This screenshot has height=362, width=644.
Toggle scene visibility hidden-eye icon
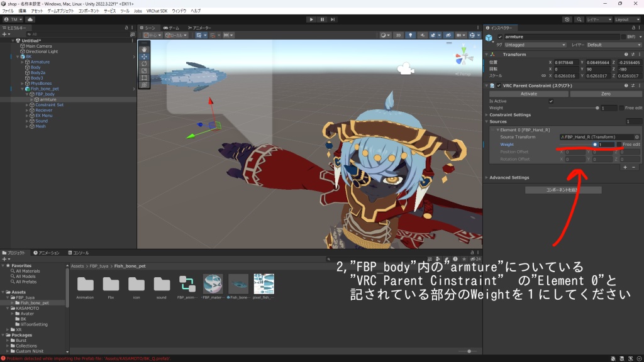448,35
